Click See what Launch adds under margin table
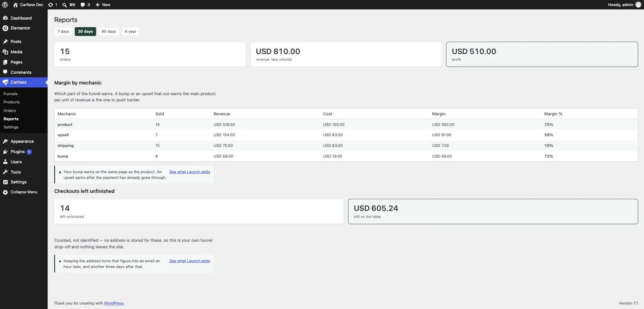 (190, 172)
